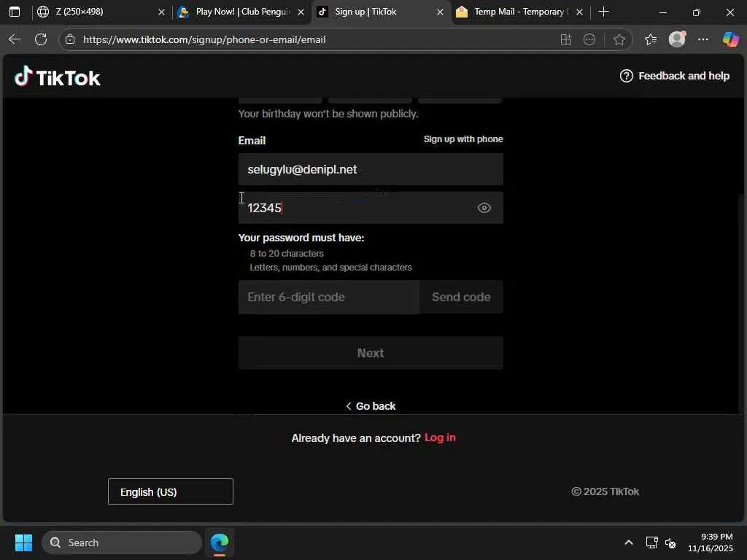This screenshot has width=747, height=560.
Task: Click the Edge icon in taskbar
Action: pyautogui.click(x=220, y=542)
